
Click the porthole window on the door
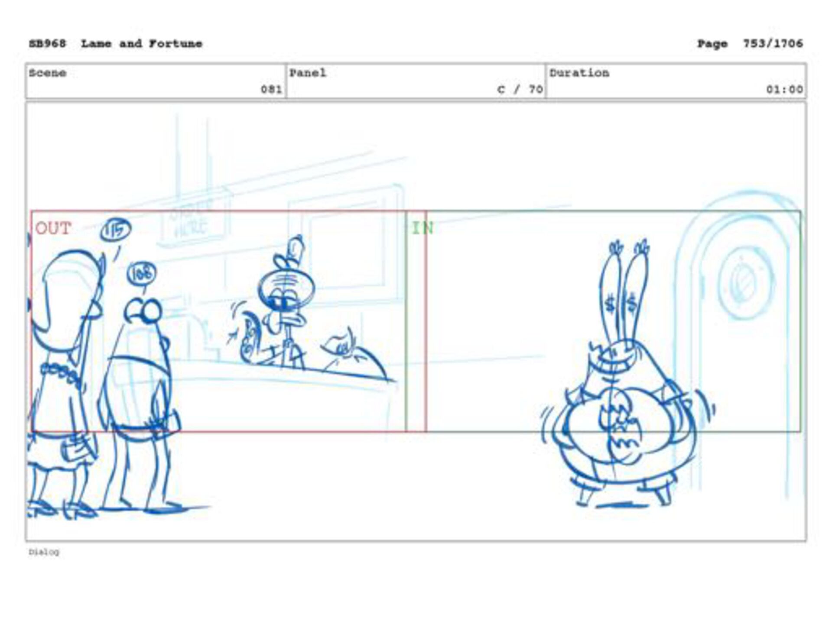(x=747, y=282)
